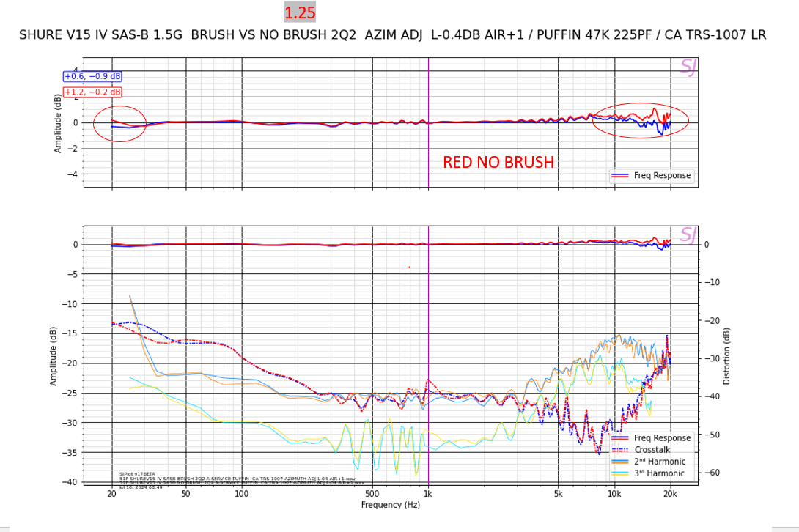Image resolution: width=799 pixels, height=532 pixels.
Task: Click the "Frequency (Hz)" x-axis label
Action: [x=390, y=504]
